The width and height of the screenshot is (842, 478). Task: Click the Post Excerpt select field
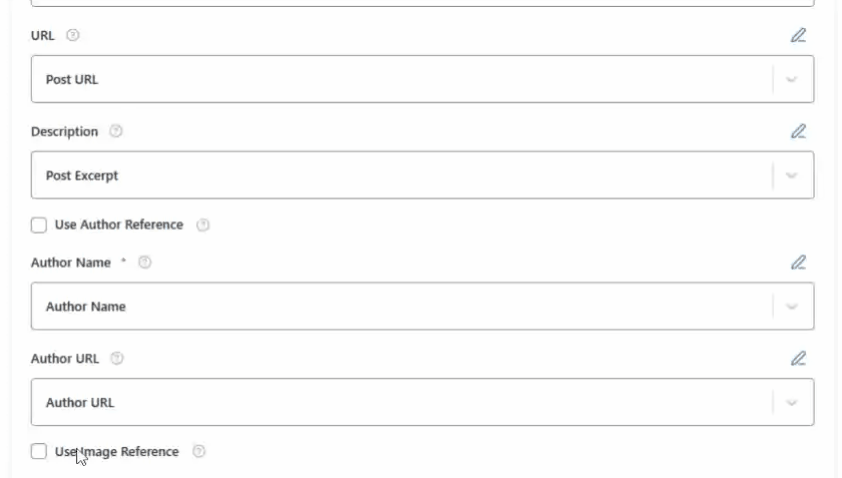[400, 176]
